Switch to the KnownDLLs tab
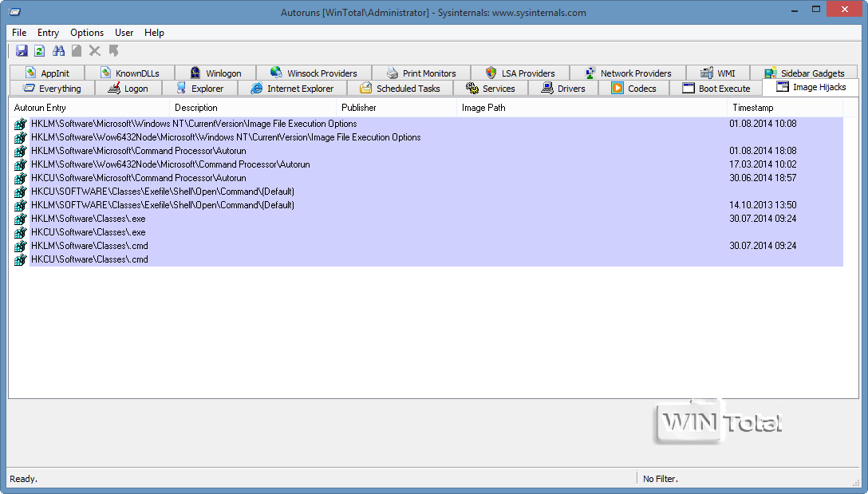 tap(129, 73)
